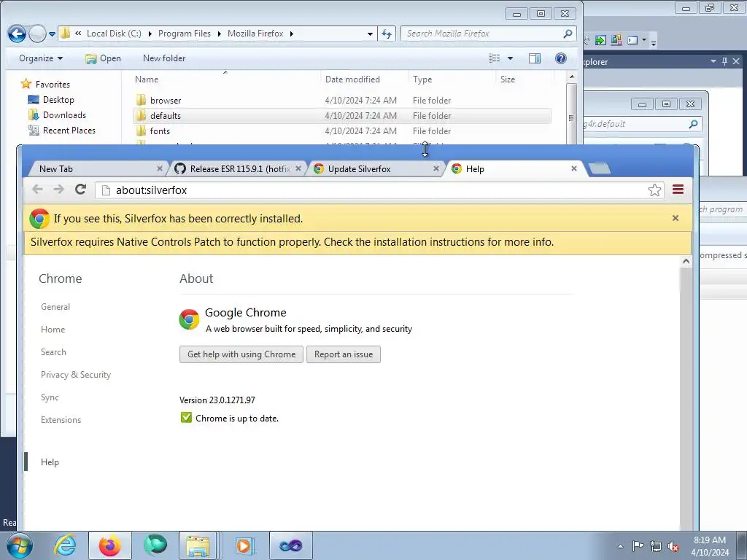The image size is (747, 560).
Task: Expand the address bar previous locations dropdown
Action: coord(370,34)
